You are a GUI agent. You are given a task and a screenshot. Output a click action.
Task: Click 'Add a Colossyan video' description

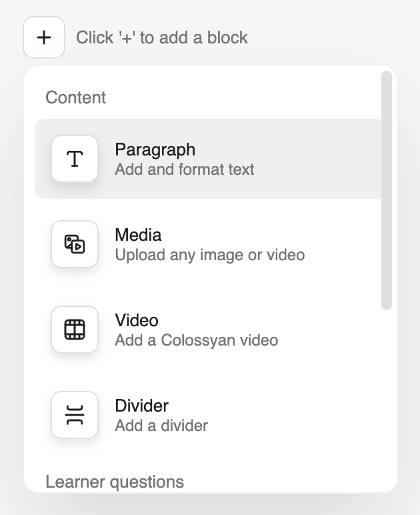tap(197, 340)
